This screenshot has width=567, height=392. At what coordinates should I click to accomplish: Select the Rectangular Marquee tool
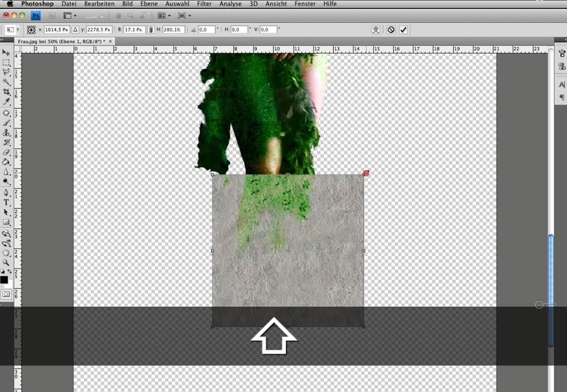pyautogui.click(x=6, y=62)
